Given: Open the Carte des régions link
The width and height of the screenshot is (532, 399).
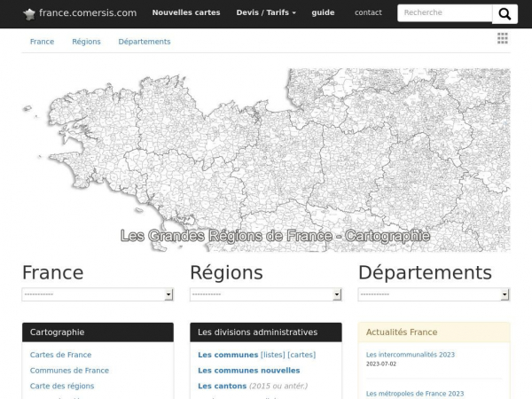Looking at the screenshot, I should [62, 386].
